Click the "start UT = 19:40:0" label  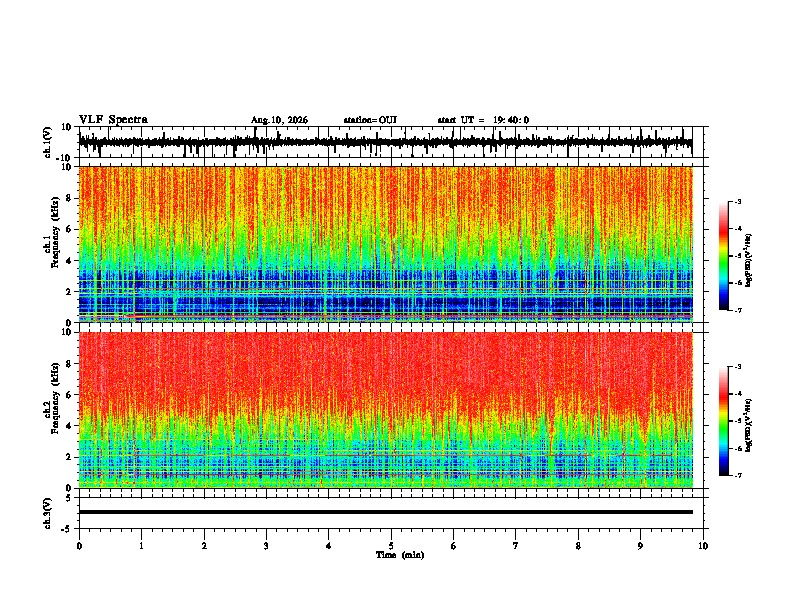(483, 120)
